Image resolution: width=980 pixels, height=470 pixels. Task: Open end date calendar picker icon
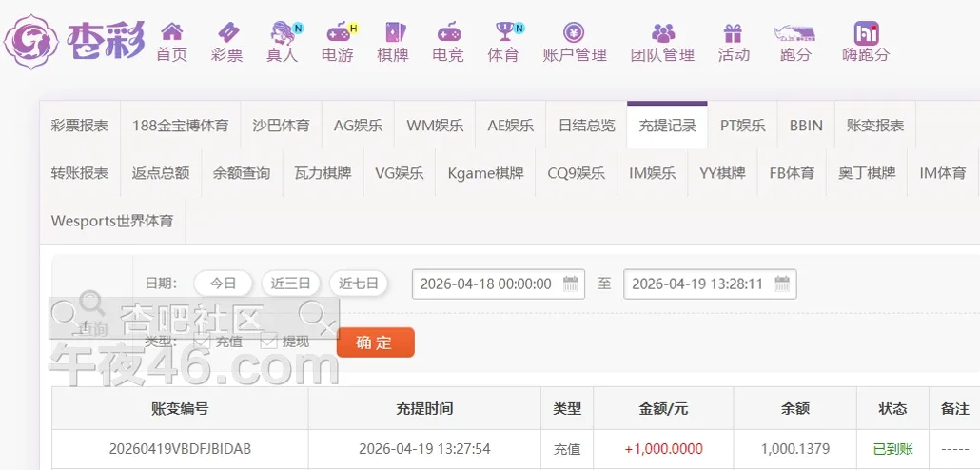[782, 284]
